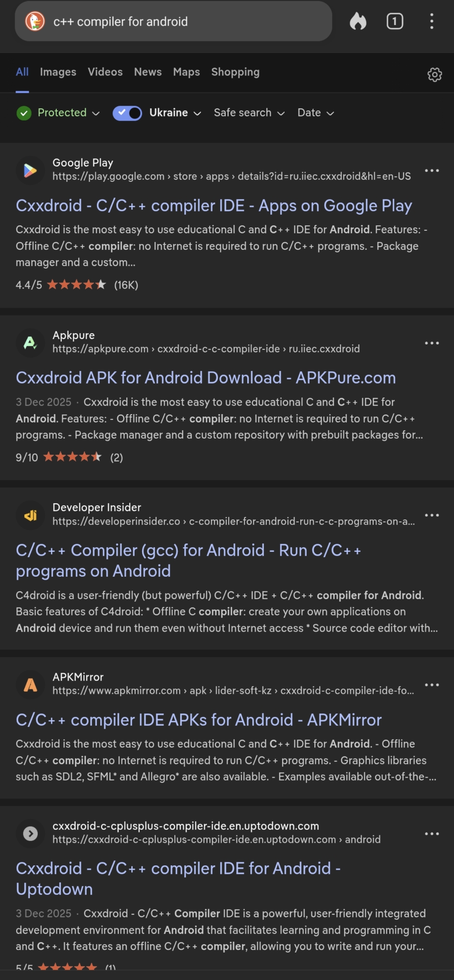
Task: Open search settings gear icon
Action: [x=434, y=74]
